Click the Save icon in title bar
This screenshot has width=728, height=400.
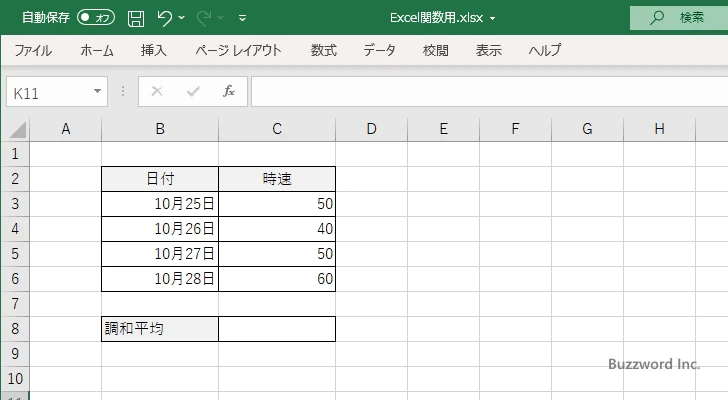coord(136,18)
